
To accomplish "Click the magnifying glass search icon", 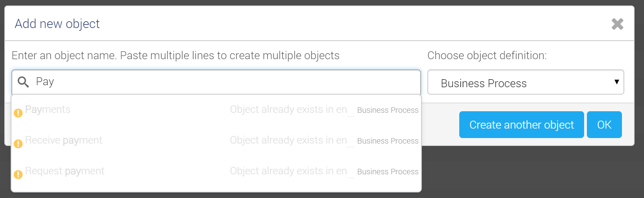I will click(x=23, y=82).
